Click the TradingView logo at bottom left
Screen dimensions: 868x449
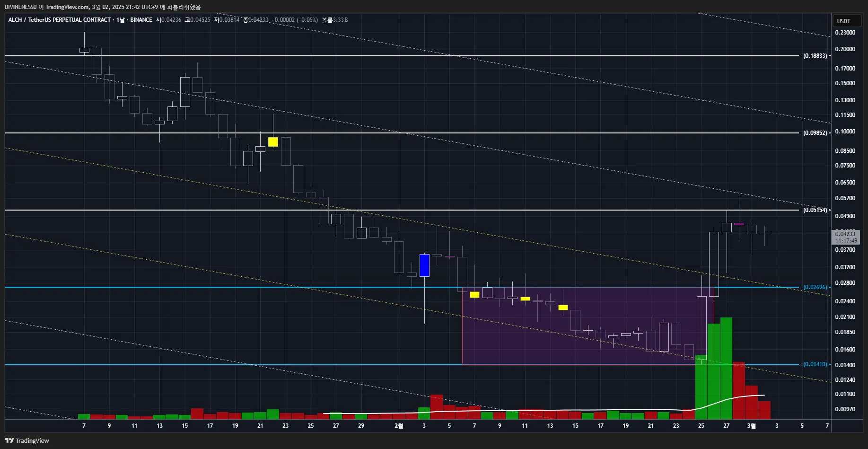27,440
